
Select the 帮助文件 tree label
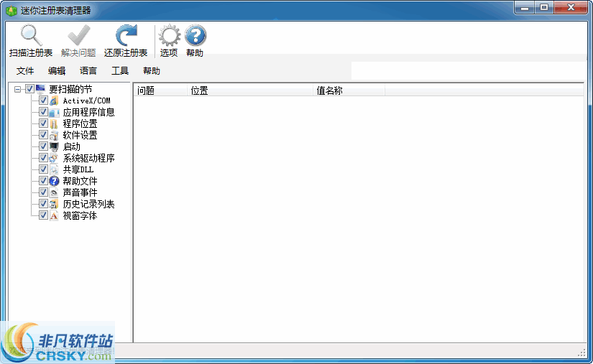80,181
